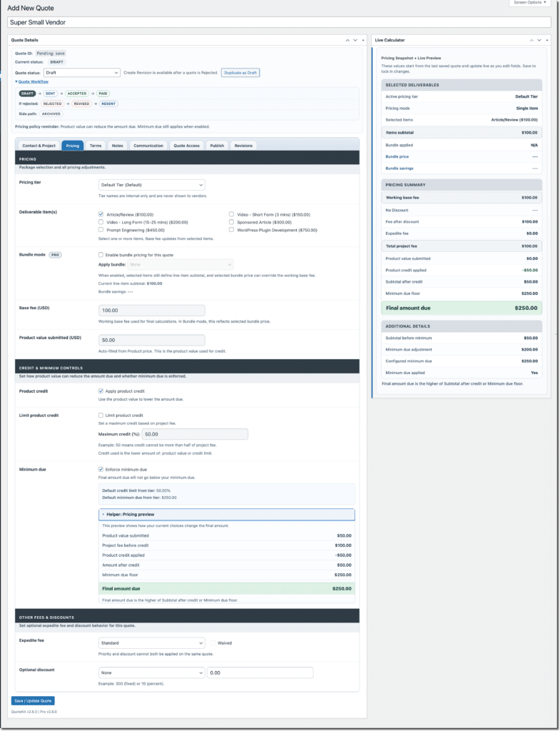Click Minimum due floor row in calculator
This screenshot has width=560, height=731.
pyautogui.click(x=462, y=293)
